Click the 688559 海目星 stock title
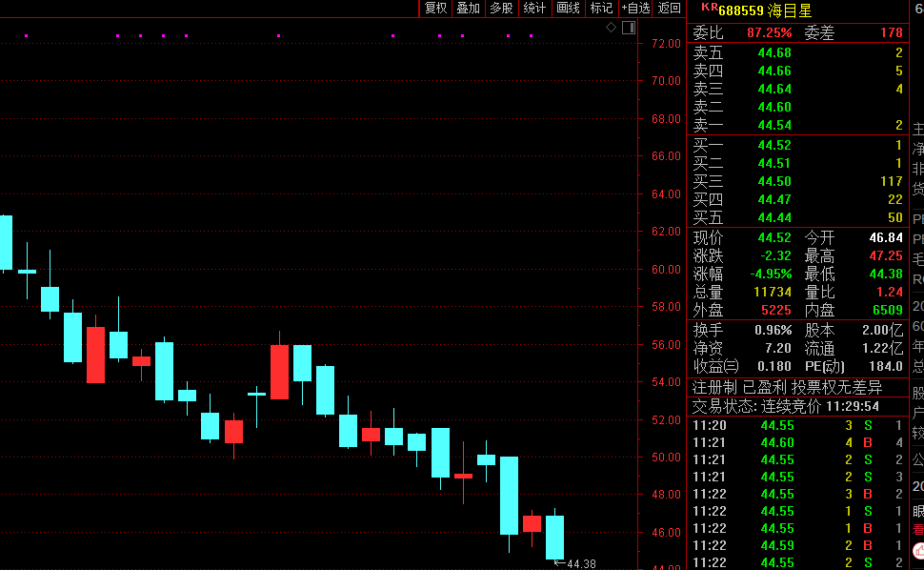The image size is (924, 570). pos(765,10)
